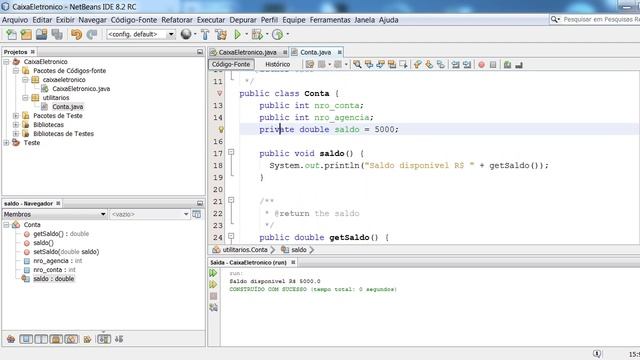Screen dimensions: 640x360
Task: Click the New Project toolbar icon
Action: [27, 35]
